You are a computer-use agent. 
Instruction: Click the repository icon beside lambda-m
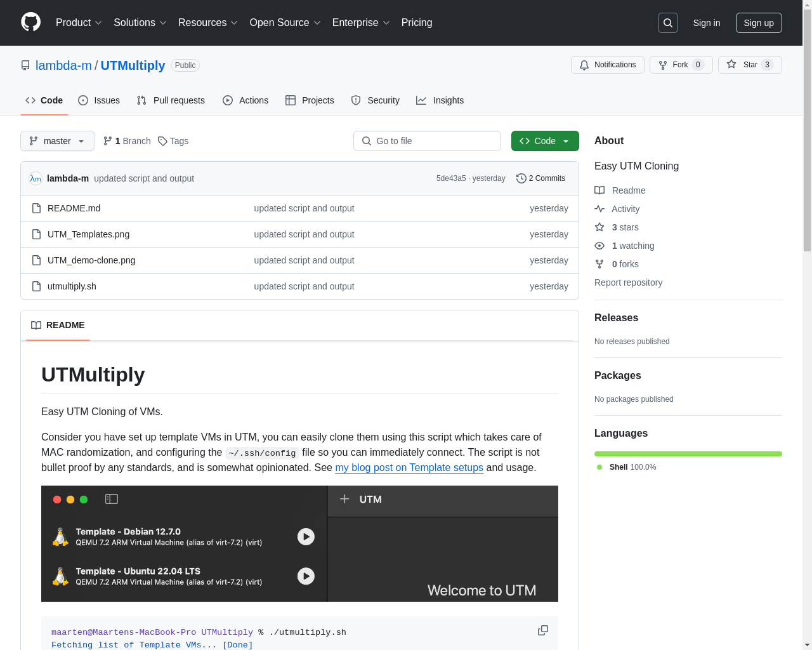tap(25, 65)
